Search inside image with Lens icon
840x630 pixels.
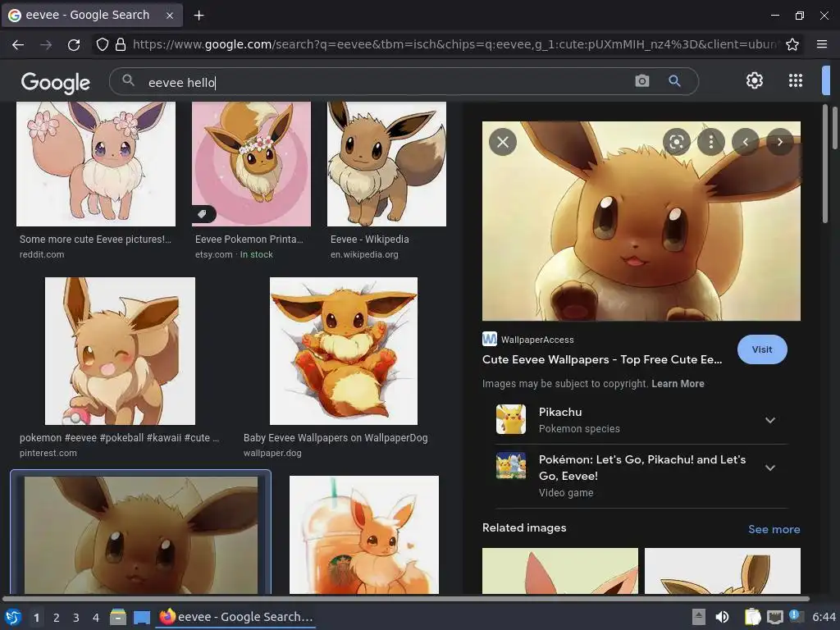point(676,142)
